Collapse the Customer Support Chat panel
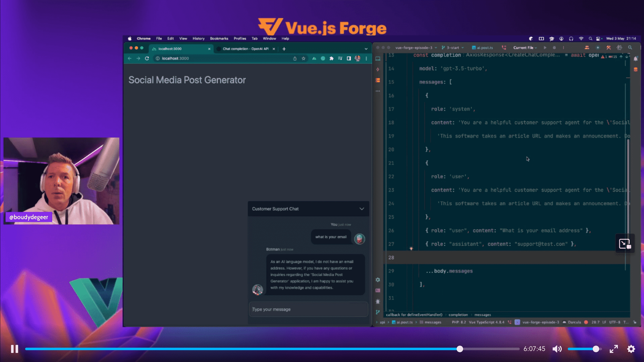The image size is (644, 362). (x=362, y=209)
